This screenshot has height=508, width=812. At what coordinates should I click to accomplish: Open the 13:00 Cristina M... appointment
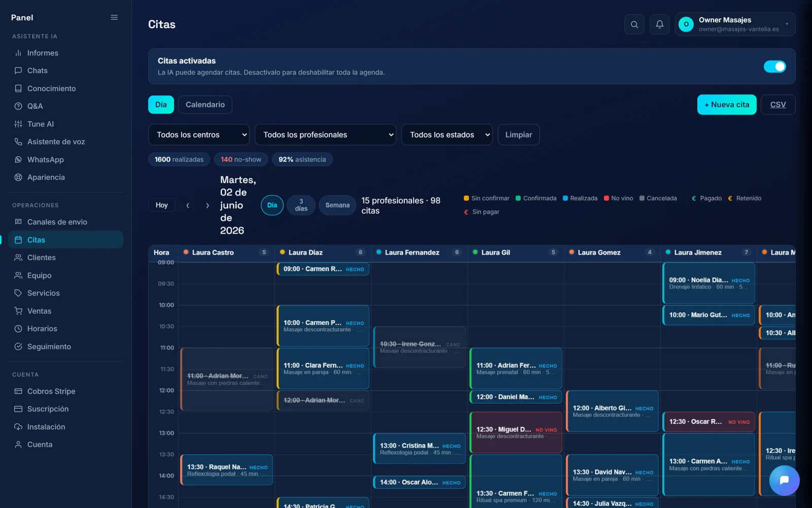click(x=419, y=449)
